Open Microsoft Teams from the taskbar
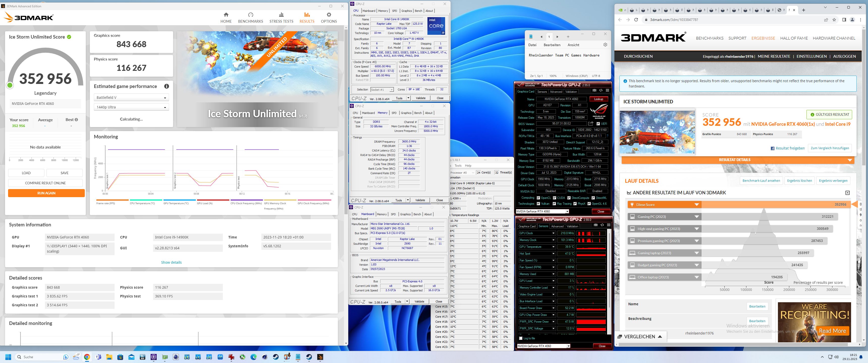This screenshot has height=363, width=868. point(98,357)
